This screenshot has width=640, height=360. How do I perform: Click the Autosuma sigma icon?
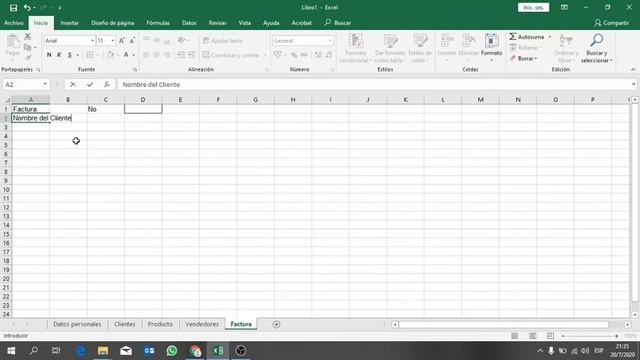coord(513,37)
